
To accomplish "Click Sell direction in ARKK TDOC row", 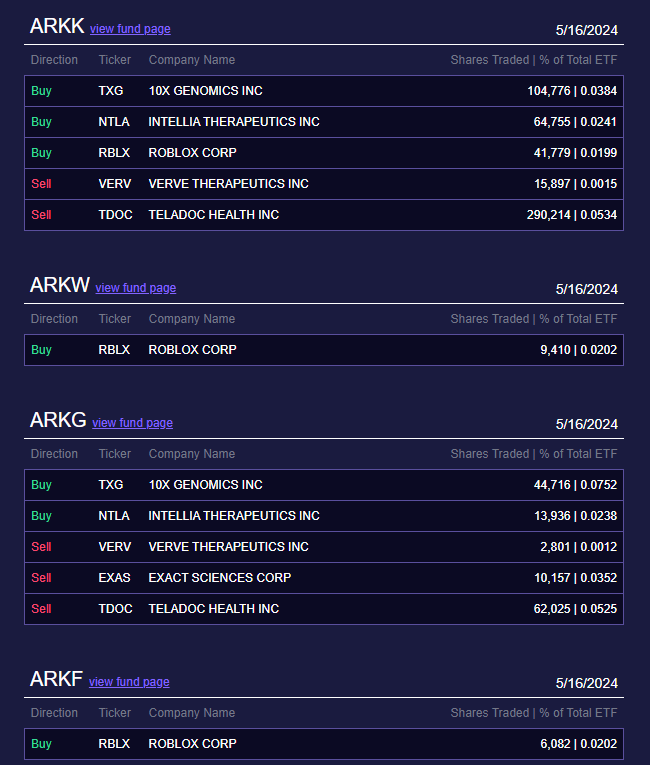I will [x=41, y=215].
